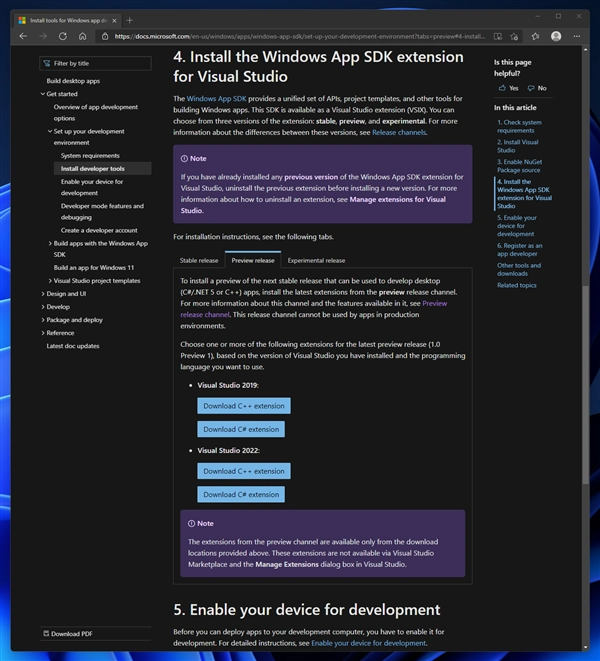Open immersive reader icon in address bar
600x661 pixels.
coord(498,37)
